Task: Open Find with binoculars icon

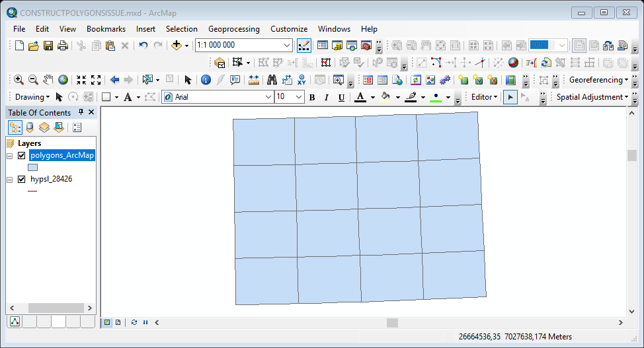Action: [272, 80]
